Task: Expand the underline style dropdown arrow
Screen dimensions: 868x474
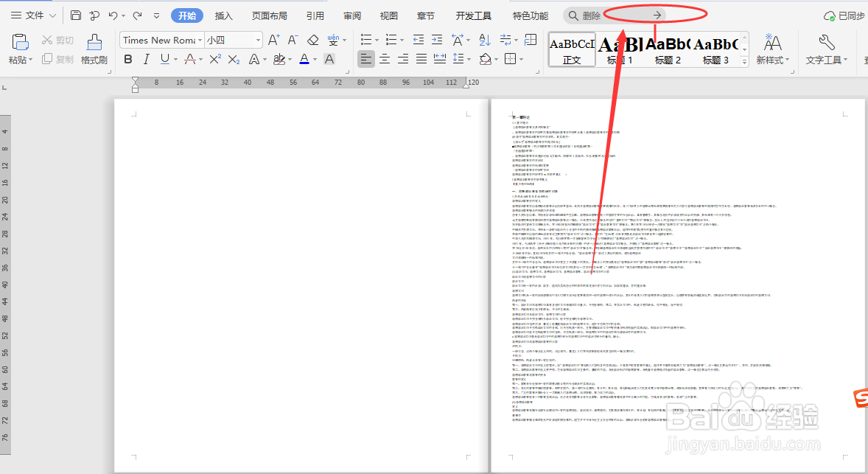Action: [x=175, y=59]
